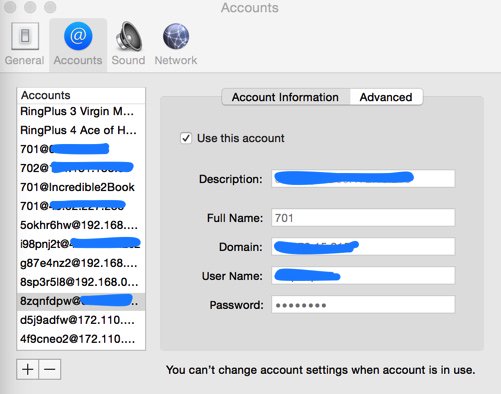The image size is (501, 394).
Task: Select the i98pnj2t account row
Action: click(x=81, y=244)
